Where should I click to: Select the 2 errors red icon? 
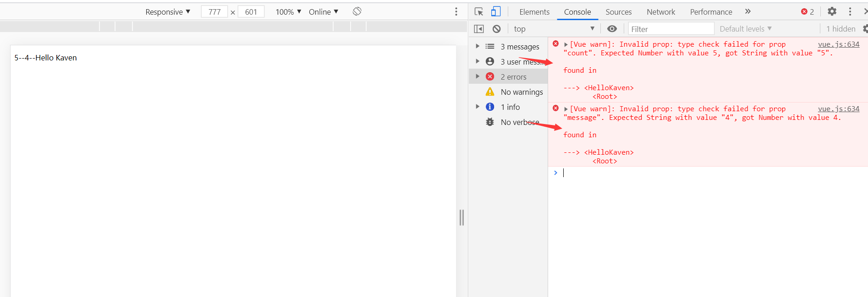tap(490, 76)
